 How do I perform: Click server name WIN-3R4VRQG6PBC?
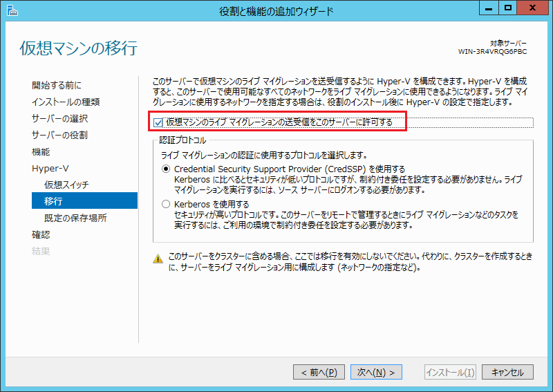point(492,52)
